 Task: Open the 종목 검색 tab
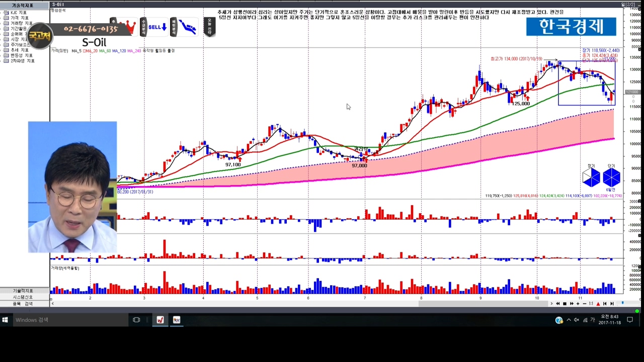point(23,304)
